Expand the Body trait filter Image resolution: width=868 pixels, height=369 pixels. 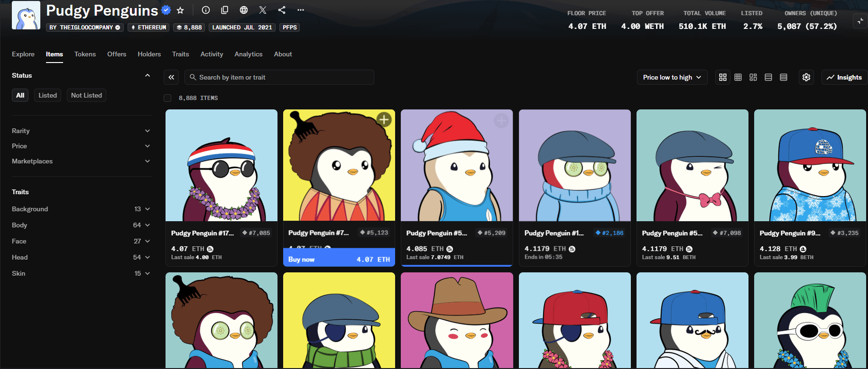tap(81, 225)
